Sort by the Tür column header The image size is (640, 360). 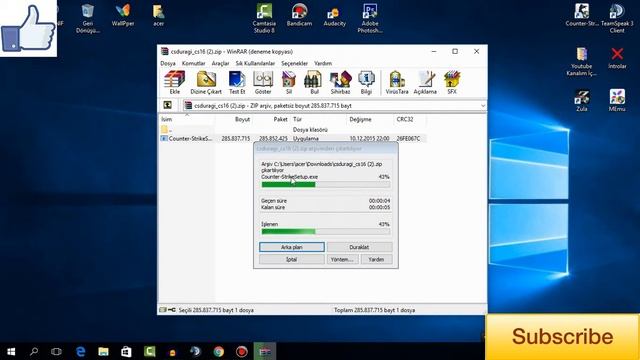(x=318, y=119)
